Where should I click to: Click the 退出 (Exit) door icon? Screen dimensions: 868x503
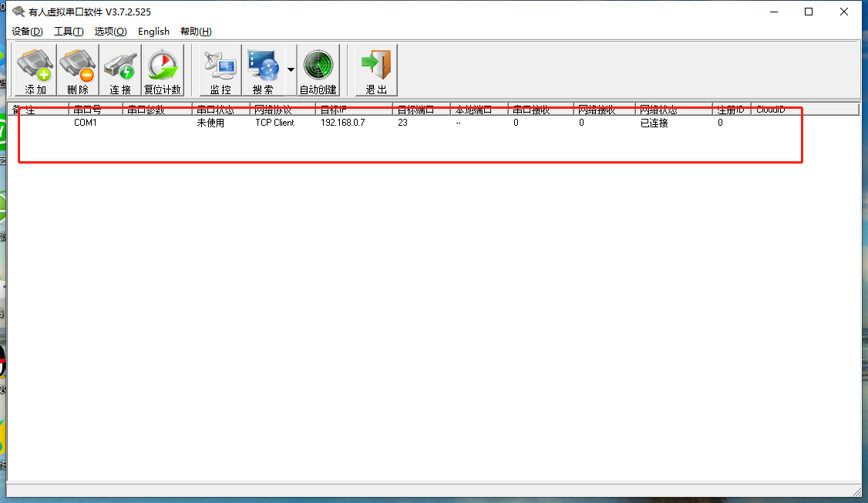tap(376, 70)
